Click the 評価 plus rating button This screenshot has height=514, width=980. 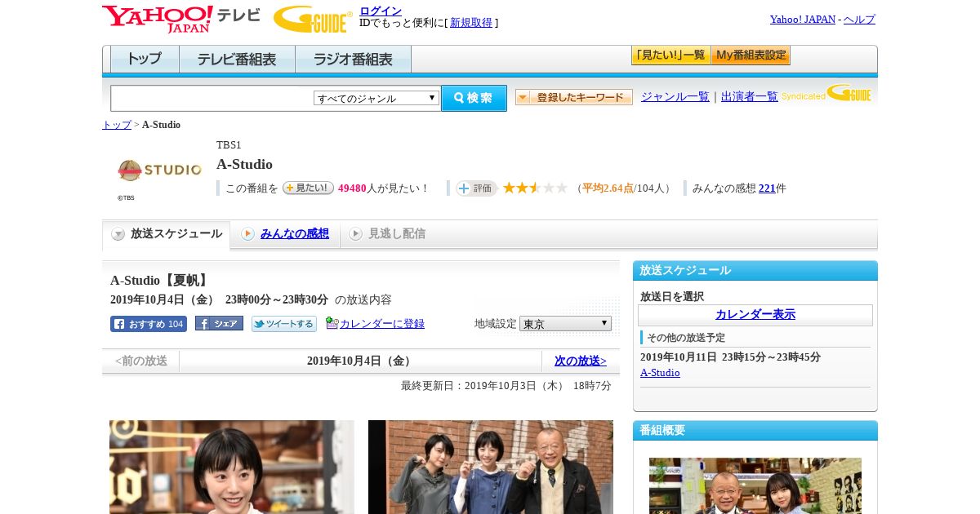click(x=477, y=188)
